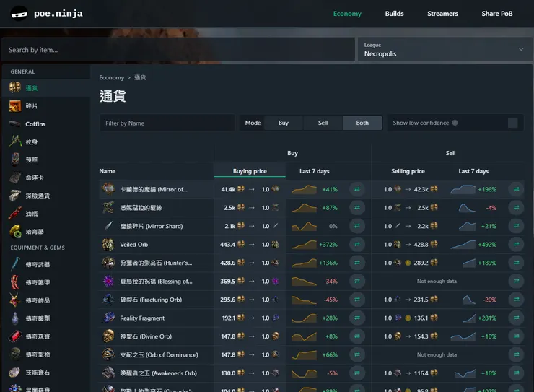Open the Veiled Orb item link
534x392 pixels.
(x=133, y=245)
